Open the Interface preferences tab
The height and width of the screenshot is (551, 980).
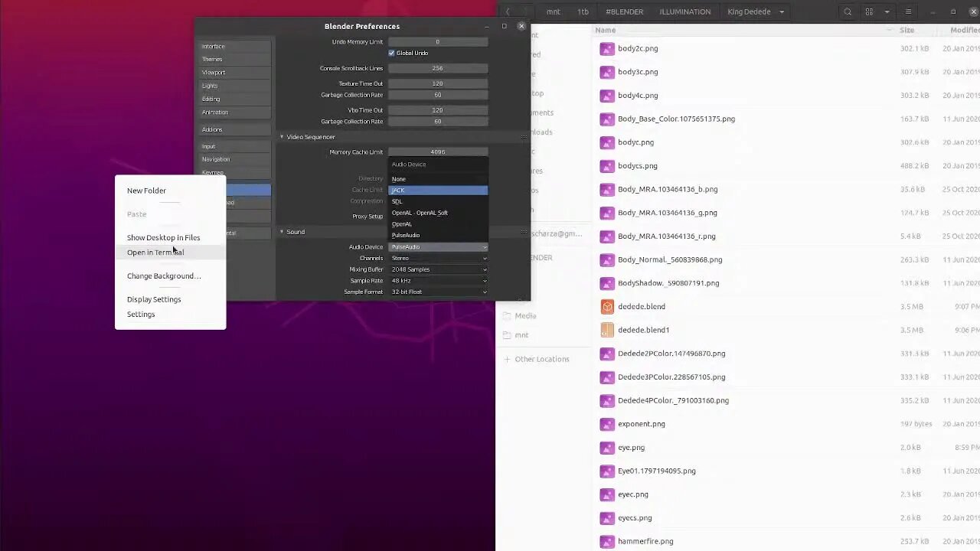click(234, 46)
